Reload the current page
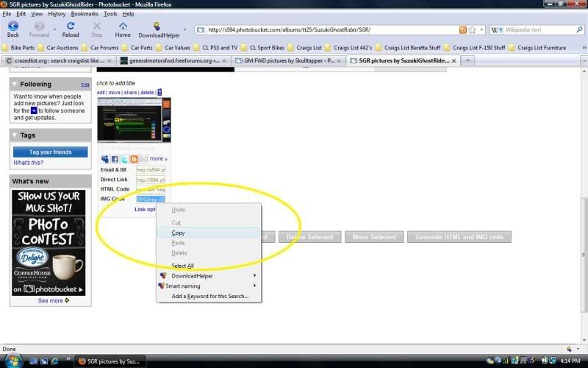The height and width of the screenshot is (368, 588). tap(70, 26)
